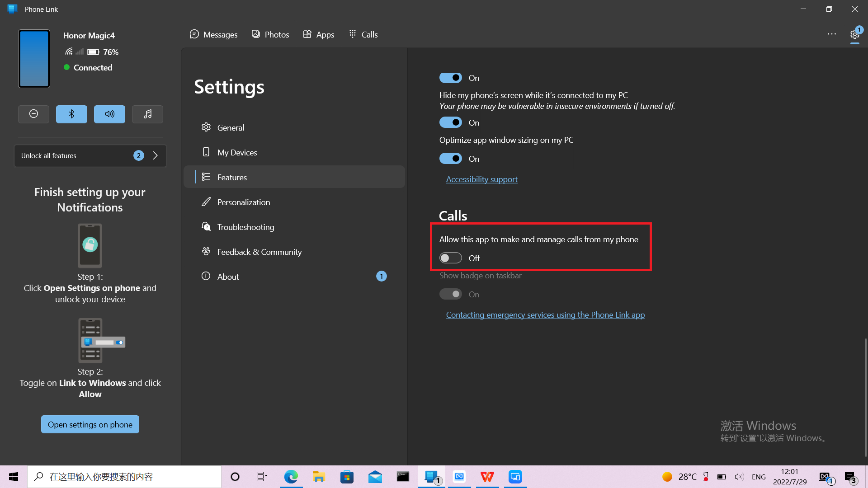The image size is (868, 488).
Task: Select Feedback & Community in Settings
Action: pos(294,252)
